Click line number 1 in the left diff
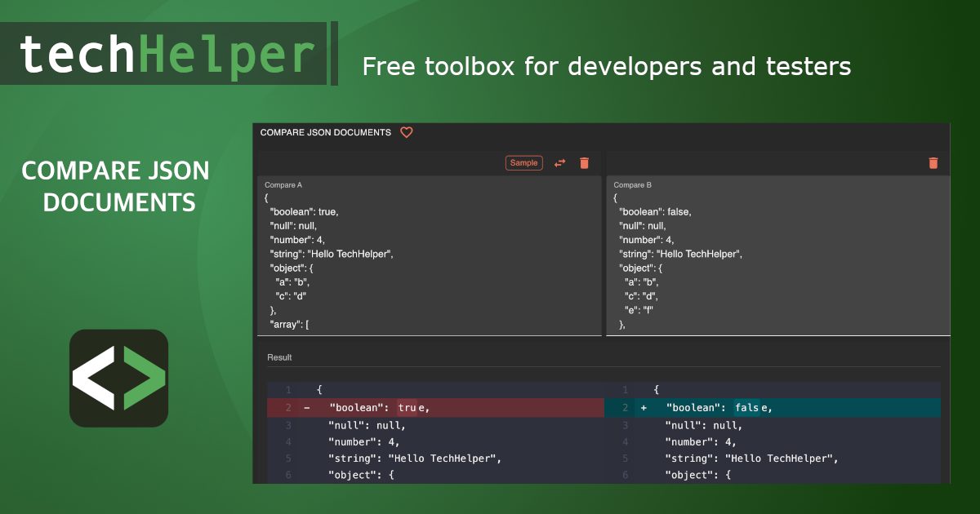The image size is (980, 514). pyautogui.click(x=288, y=390)
